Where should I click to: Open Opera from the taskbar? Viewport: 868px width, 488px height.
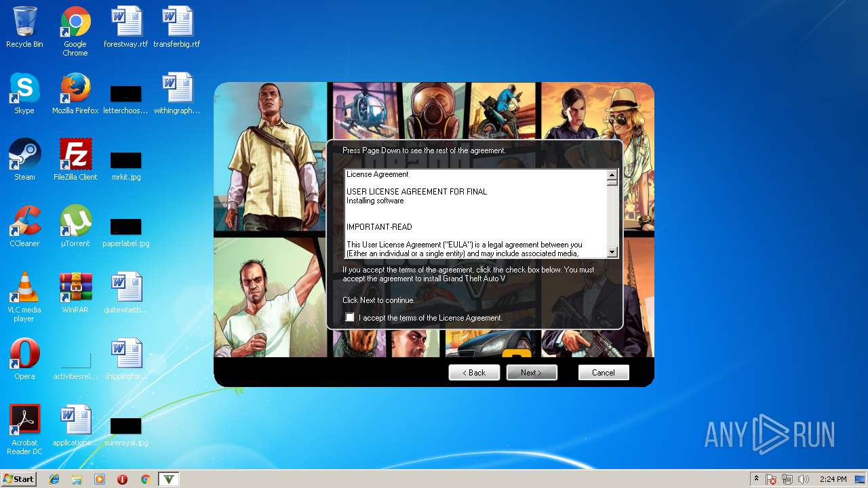pyautogui.click(x=122, y=479)
